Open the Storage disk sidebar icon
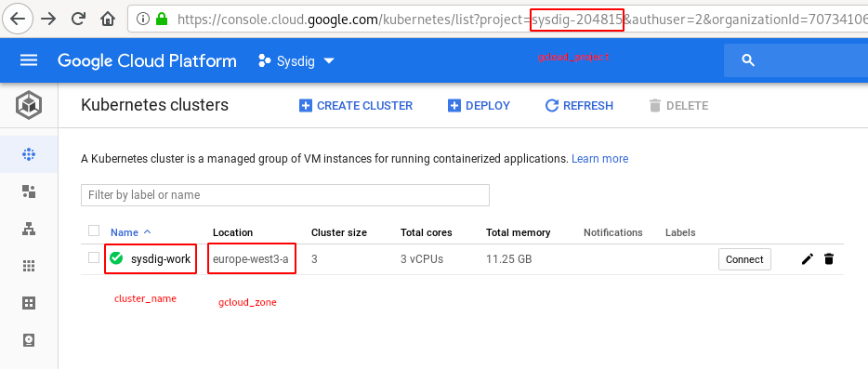Viewport: 868px width, 369px height. (x=29, y=340)
